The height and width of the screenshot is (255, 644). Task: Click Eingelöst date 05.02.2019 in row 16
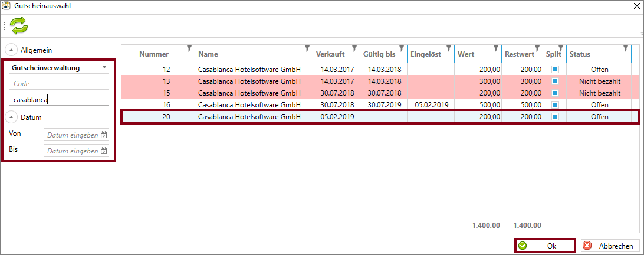coord(431,105)
